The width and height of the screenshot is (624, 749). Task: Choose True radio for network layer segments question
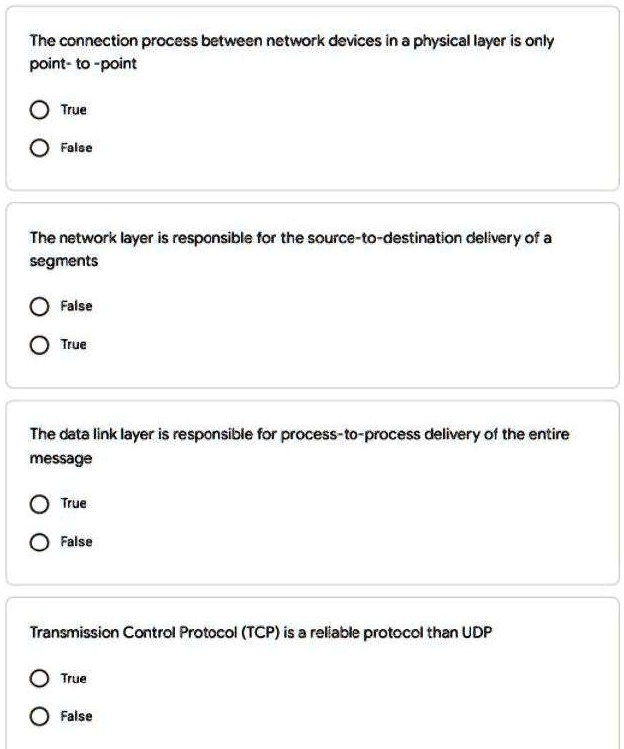click(40, 345)
